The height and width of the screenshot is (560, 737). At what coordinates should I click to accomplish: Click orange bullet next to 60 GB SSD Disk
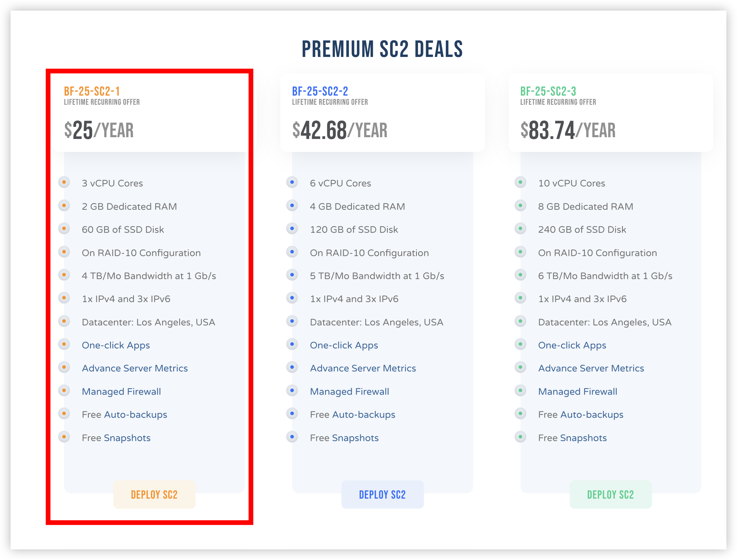[x=64, y=228]
